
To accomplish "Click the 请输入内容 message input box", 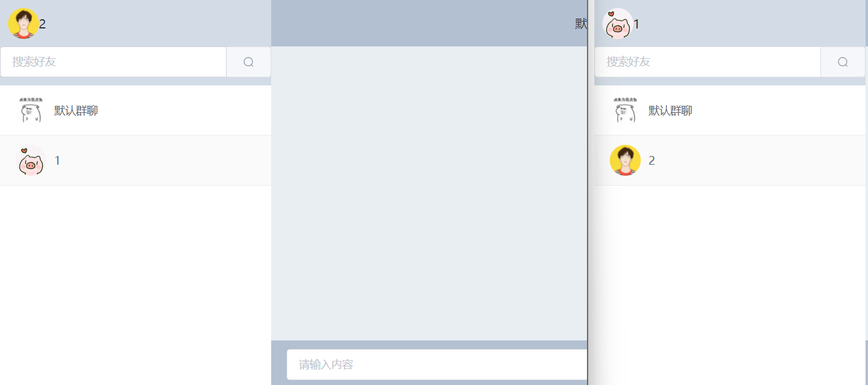I will click(x=437, y=365).
